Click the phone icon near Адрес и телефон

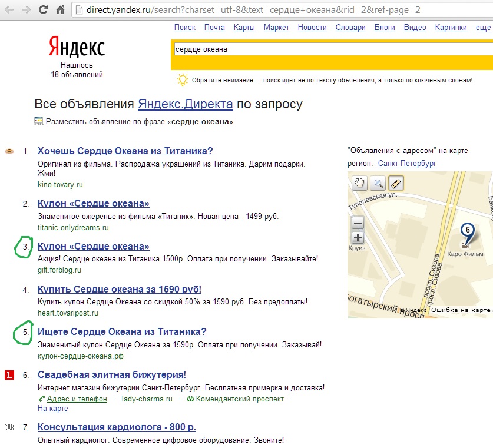[41, 399]
